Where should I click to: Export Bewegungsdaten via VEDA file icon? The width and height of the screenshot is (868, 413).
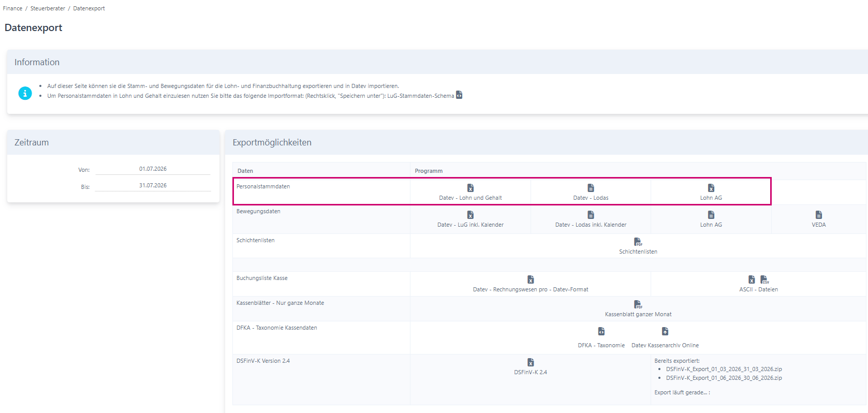coord(819,215)
